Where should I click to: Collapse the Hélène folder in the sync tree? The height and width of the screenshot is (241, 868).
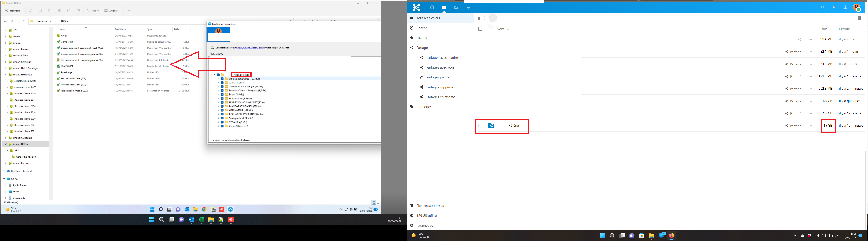point(214,74)
